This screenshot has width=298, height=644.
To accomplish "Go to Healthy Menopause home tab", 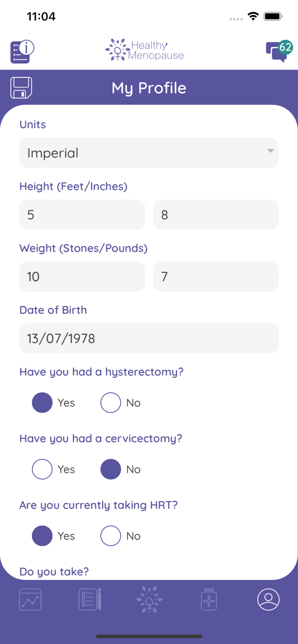I will (x=149, y=599).
